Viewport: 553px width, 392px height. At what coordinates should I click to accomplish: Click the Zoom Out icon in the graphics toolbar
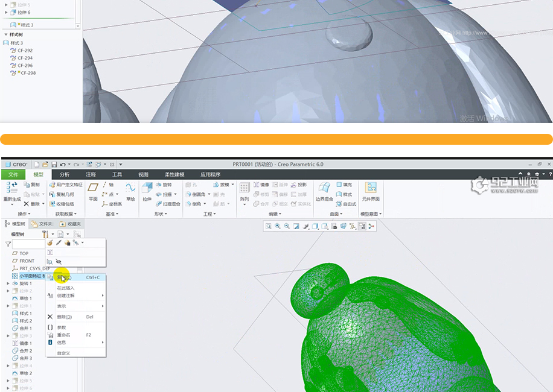coord(287,226)
